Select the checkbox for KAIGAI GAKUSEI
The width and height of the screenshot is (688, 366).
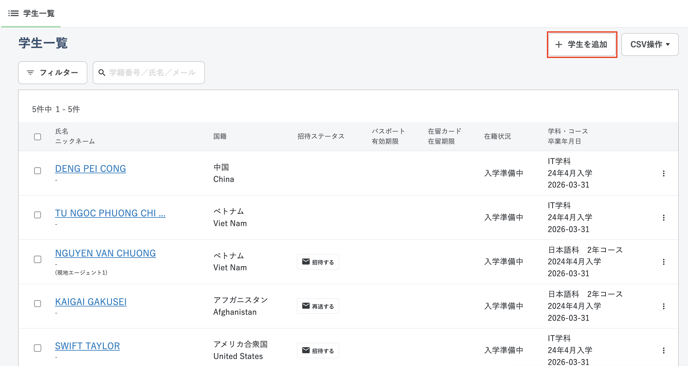[x=38, y=304]
